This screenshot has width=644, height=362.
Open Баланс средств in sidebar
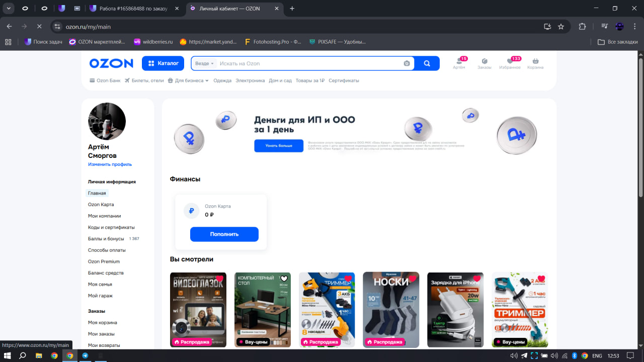tap(106, 273)
